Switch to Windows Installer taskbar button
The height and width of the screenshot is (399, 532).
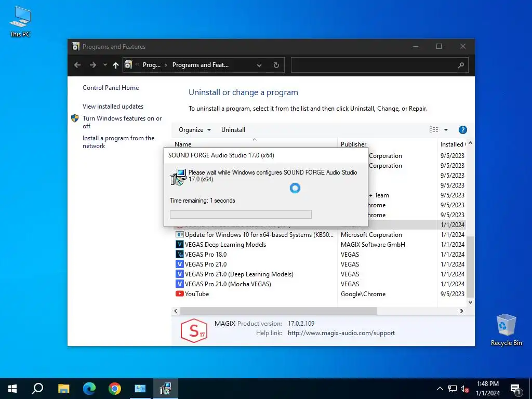[x=165, y=389]
